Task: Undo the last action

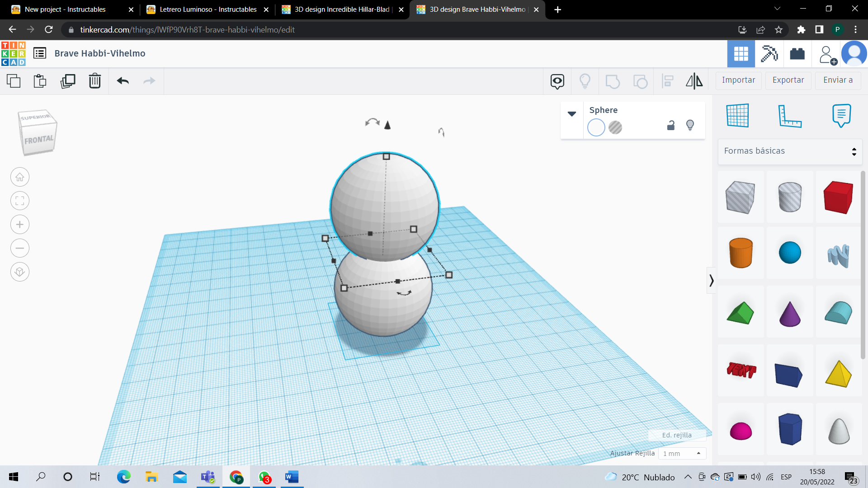Action: [x=123, y=81]
